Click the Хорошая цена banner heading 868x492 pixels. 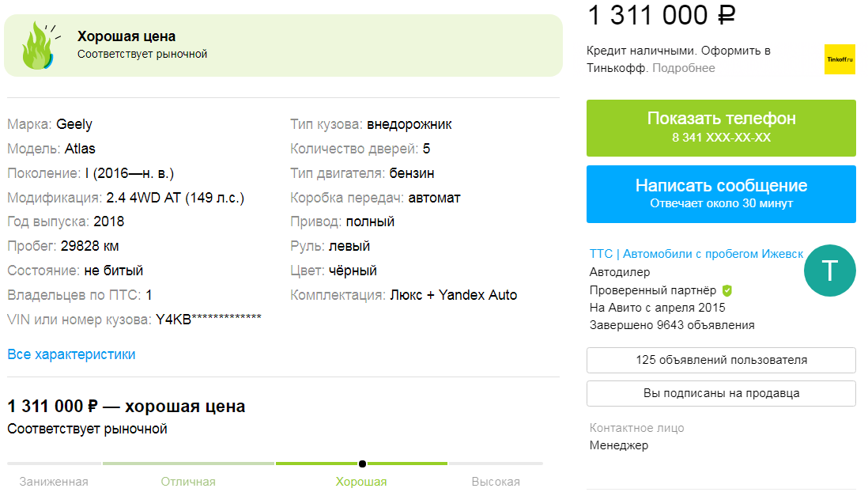coord(126,36)
